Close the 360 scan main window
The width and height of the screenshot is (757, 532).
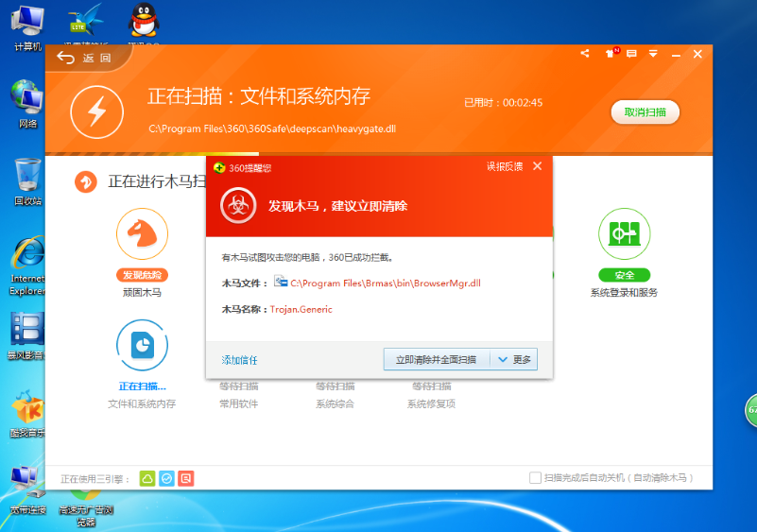[x=697, y=54]
